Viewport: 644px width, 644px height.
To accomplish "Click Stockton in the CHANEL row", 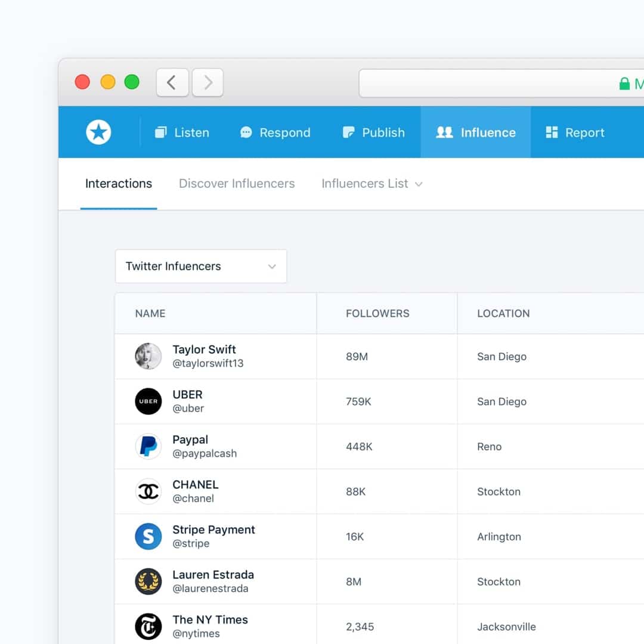I will (499, 491).
